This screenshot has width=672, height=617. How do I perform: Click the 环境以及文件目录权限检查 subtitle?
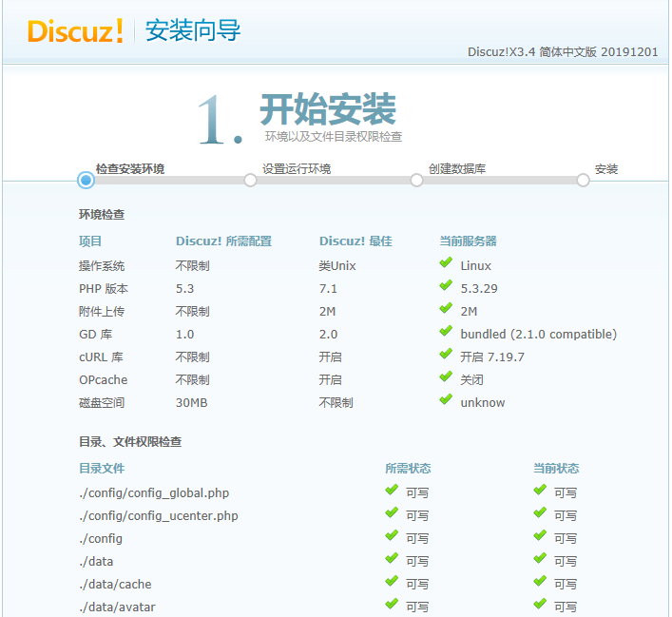coord(334,137)
